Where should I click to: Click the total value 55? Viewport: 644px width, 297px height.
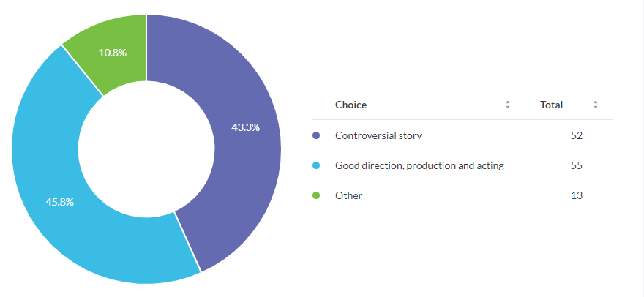point(577,165)
